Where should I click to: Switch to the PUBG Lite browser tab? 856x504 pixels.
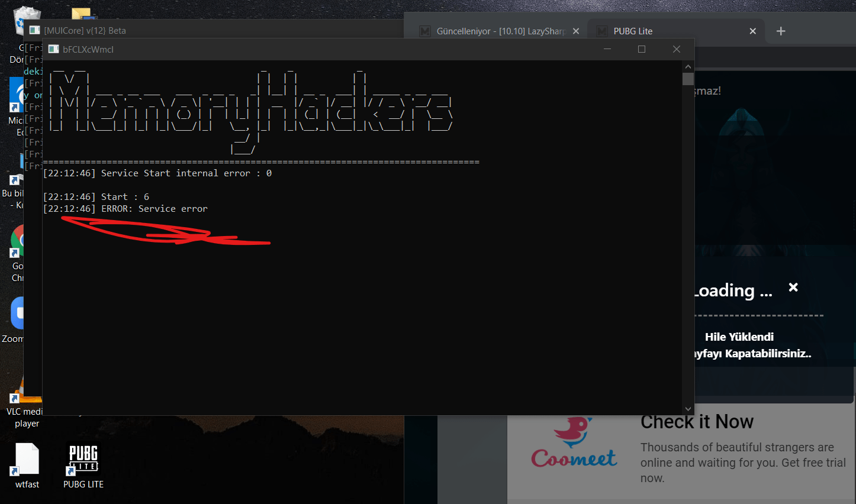click(675, 31)
